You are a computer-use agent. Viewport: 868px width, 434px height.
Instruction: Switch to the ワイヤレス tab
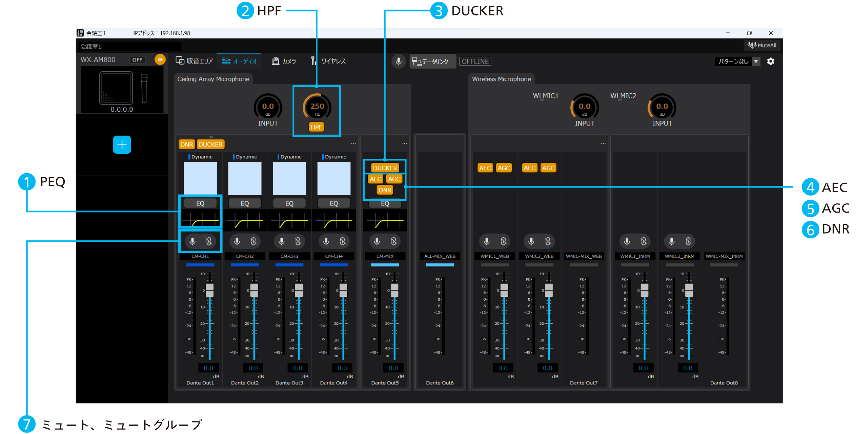328,61
